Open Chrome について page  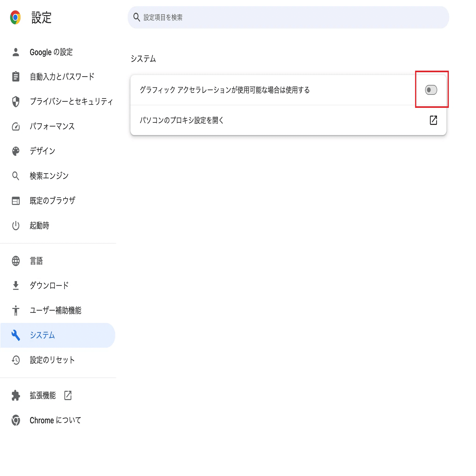55,420
